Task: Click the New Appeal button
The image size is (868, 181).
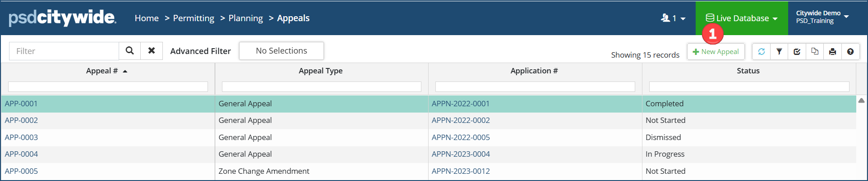Action: pyautogui.click(x=716, y=52)
